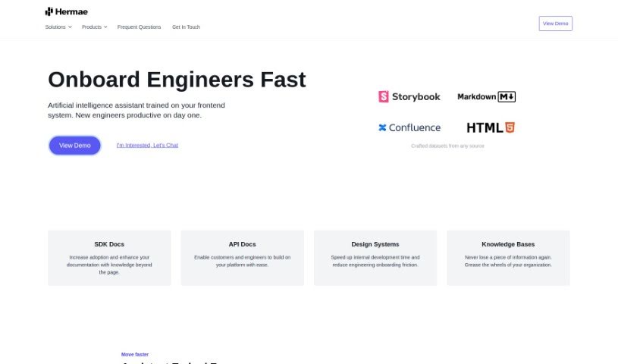This screenshot has width=618, height=364.
Task: Select the SDK Docs card
Action: [x=109, y=258]
